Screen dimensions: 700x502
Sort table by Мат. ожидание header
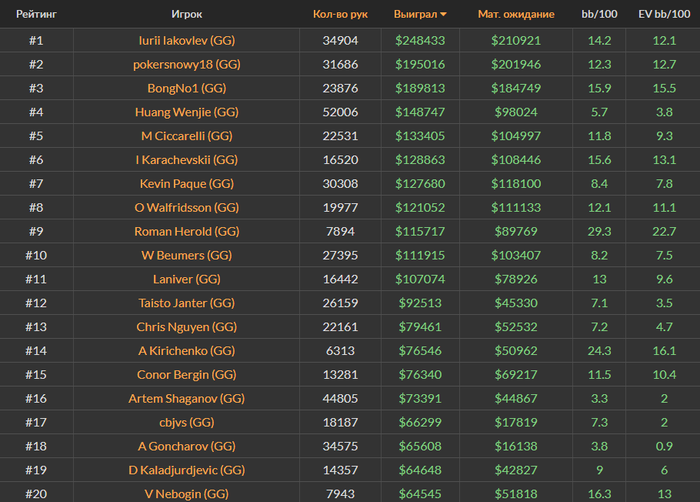516,14
